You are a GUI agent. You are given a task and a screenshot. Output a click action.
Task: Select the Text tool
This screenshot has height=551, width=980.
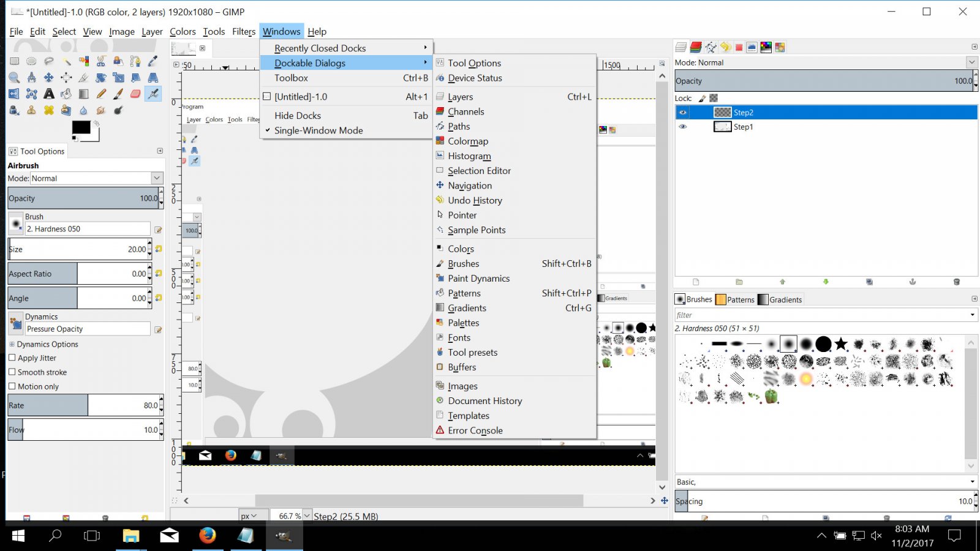pos(49,94)
